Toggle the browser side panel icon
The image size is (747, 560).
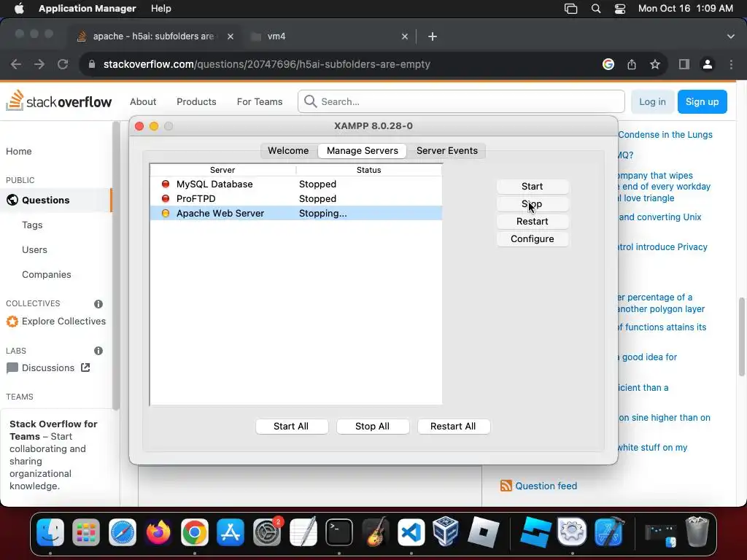point(684,64)
